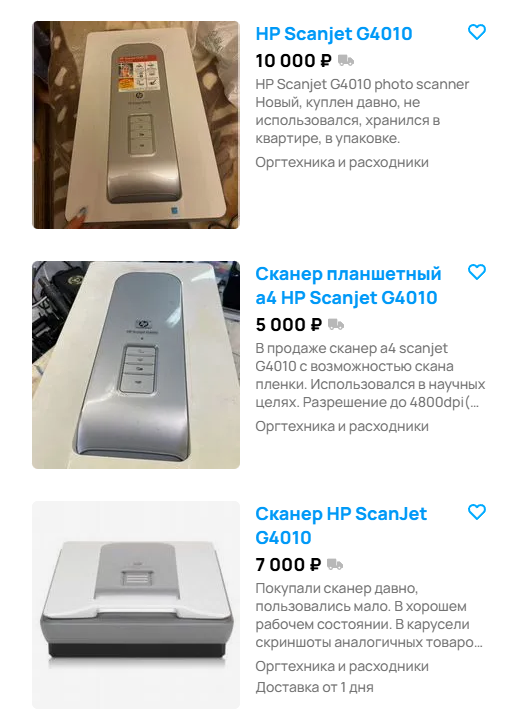Image resolution: width=519 pixels, height=725 pixels.
Task: Click delivery truck icon beside 7 000 ₽
Action: click(335, 565)
